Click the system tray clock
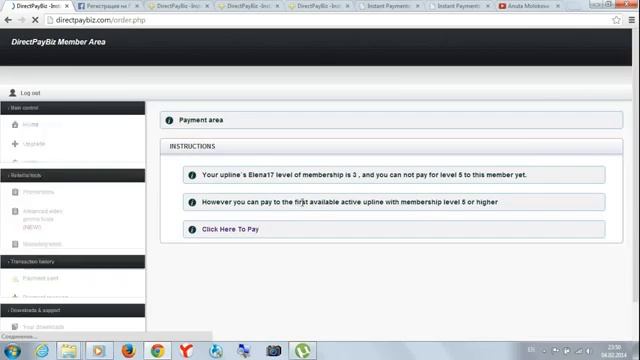Viewport: 640px width, 360px height. (614, 351)
